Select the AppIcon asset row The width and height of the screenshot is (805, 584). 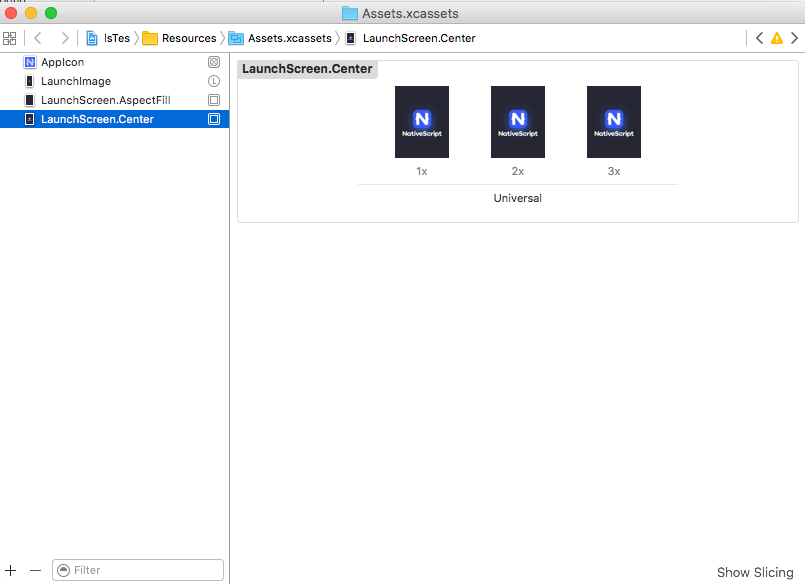coord(114,62)
